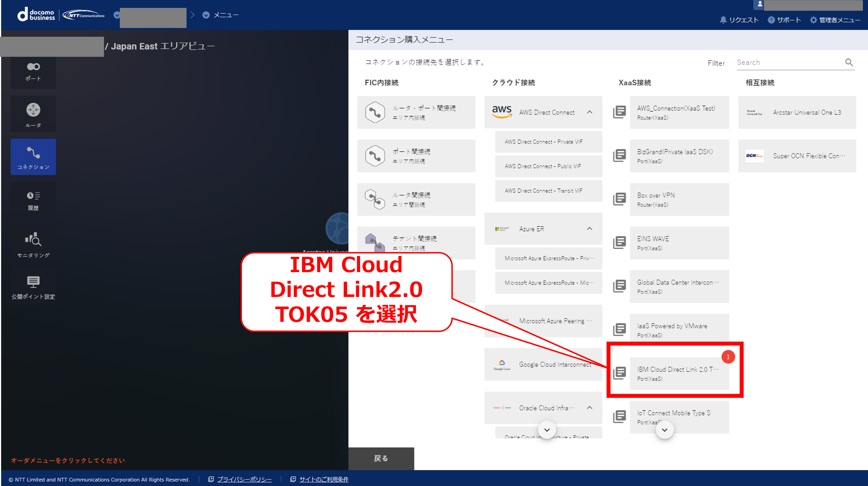868x486 pixels.
Task: Click the メニュー breadcrumb text
Action: [226, 15]
